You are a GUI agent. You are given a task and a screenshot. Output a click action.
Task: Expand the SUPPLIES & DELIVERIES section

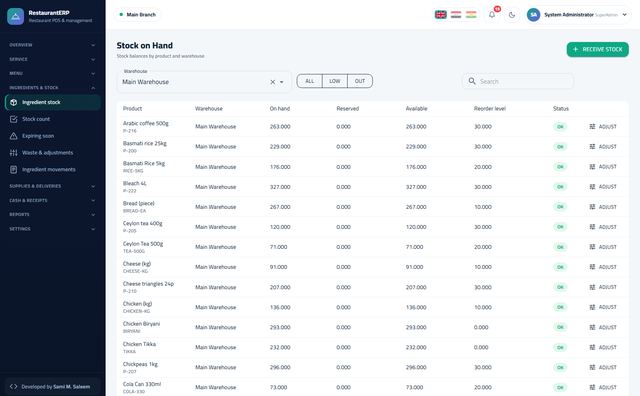click(52, 186)
